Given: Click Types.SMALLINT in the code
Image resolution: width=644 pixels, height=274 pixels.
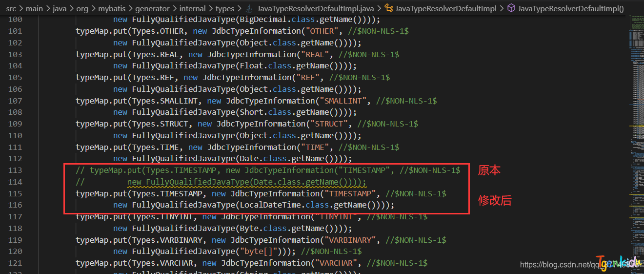Looking at the screenshot, I should click(164, 101).
